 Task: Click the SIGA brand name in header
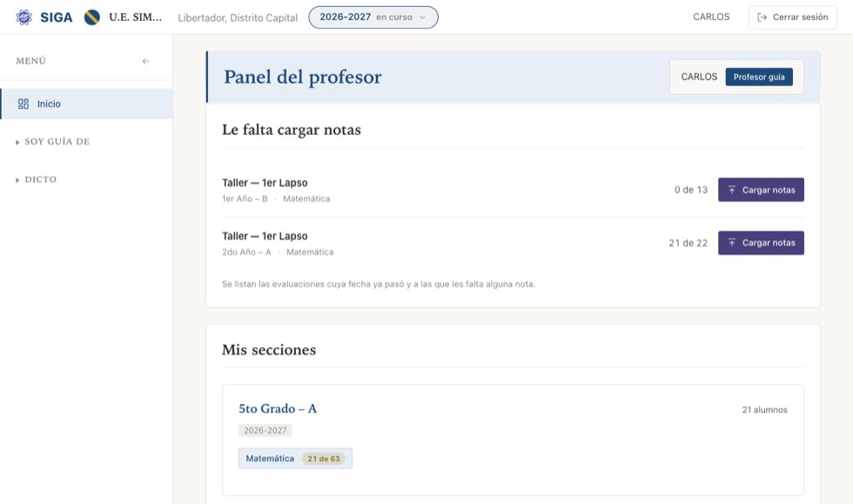click(x=56, y=17)
